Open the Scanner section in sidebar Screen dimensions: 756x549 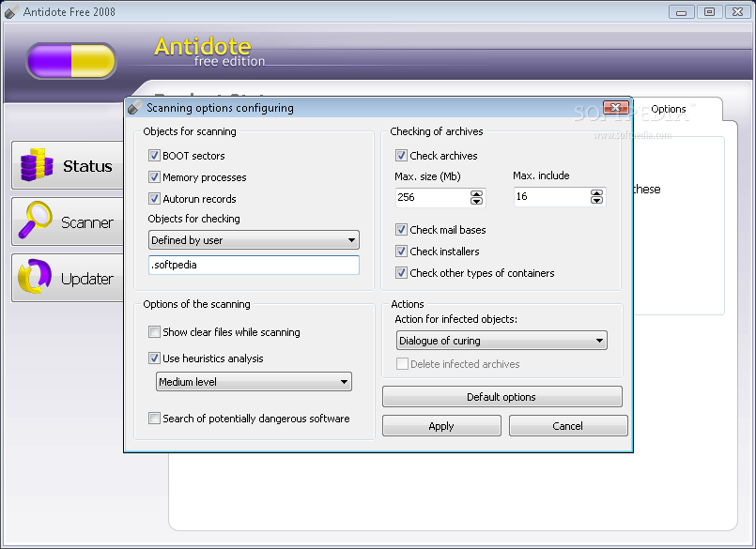click(68, 221)
